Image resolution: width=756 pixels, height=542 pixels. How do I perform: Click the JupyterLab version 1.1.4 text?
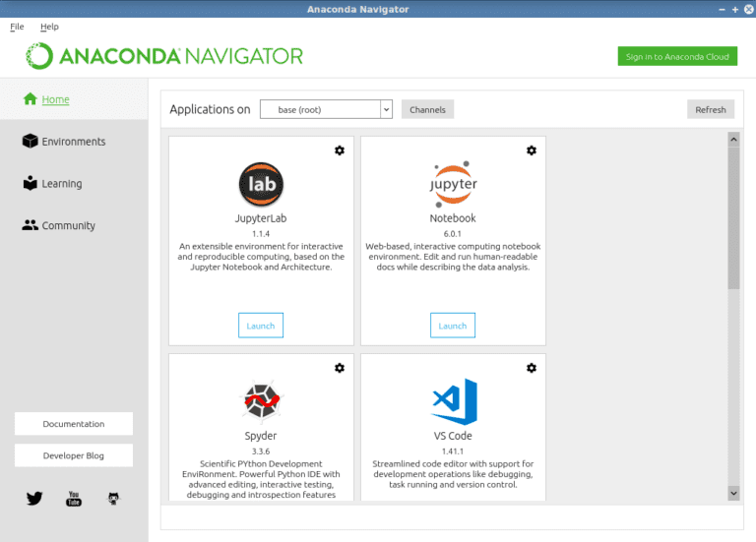[x=261, y=234]
